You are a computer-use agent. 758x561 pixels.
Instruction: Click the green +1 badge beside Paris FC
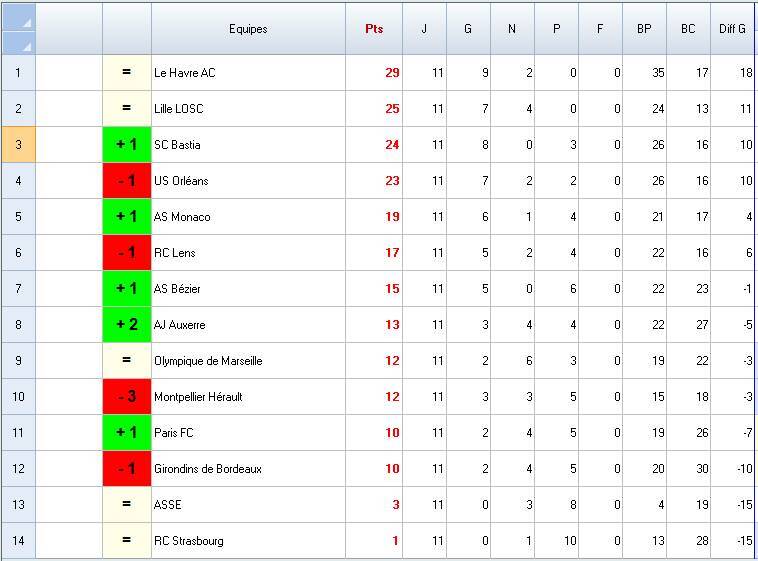point(127,433)
